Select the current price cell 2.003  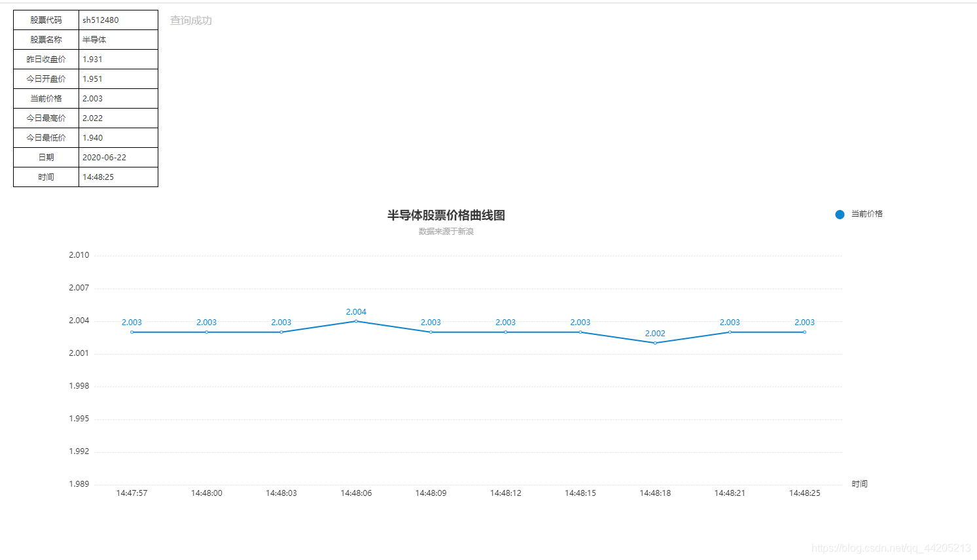click(x=118, y=99)
